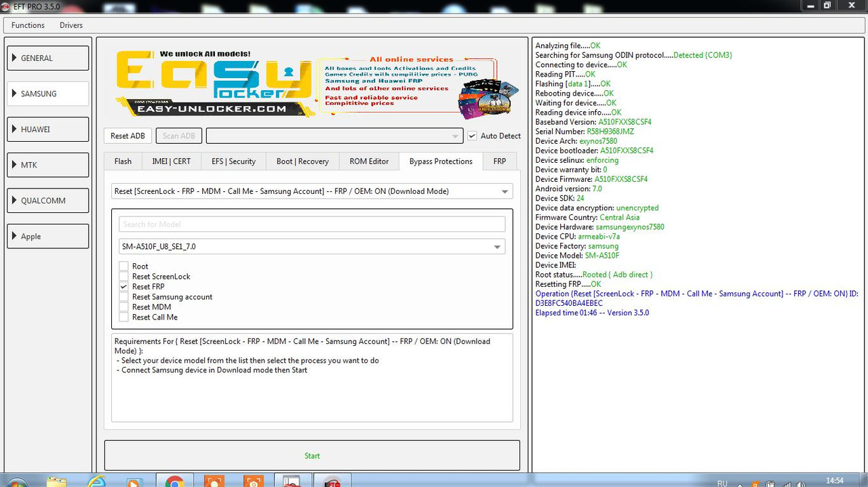Click log line 'Reading PIT.....OK'

[566, 75]
